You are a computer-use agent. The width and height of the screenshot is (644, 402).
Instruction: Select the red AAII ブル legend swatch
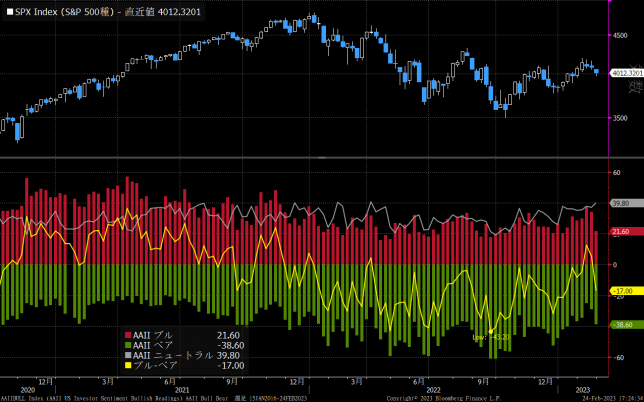pyautogui.click(x=128, y=335)
